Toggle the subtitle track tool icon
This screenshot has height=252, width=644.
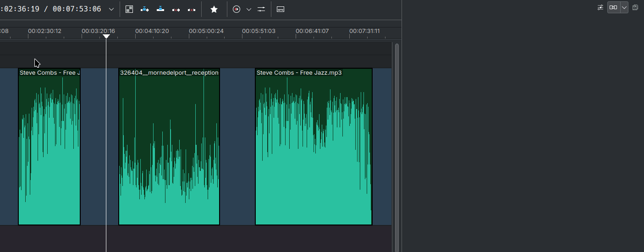tap(281, 9)
